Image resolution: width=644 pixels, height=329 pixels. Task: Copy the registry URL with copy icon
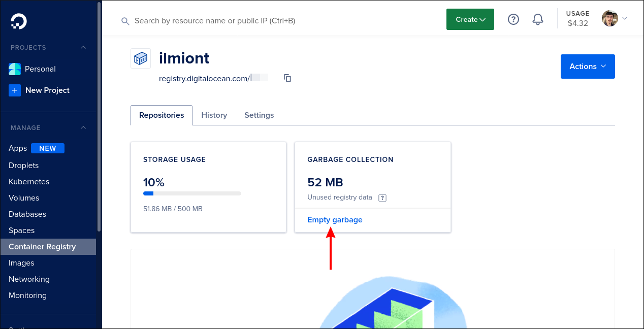287,78
